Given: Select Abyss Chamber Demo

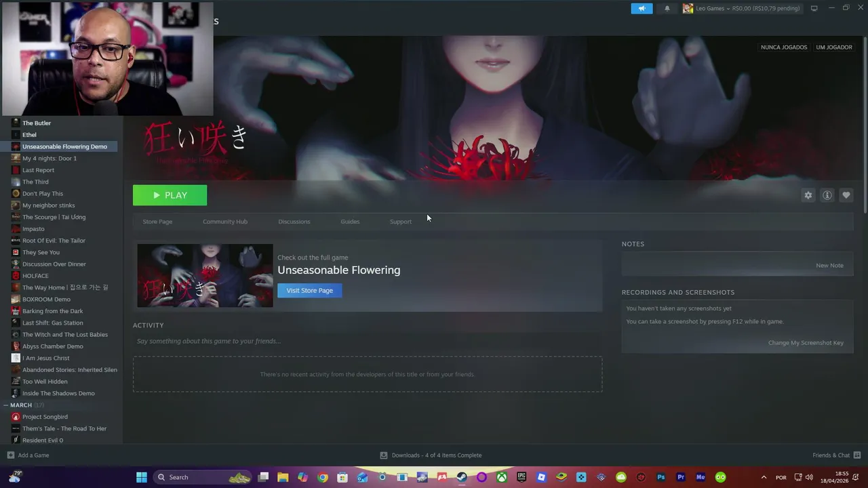Looking at the screenshot, I should coord(53,346).
